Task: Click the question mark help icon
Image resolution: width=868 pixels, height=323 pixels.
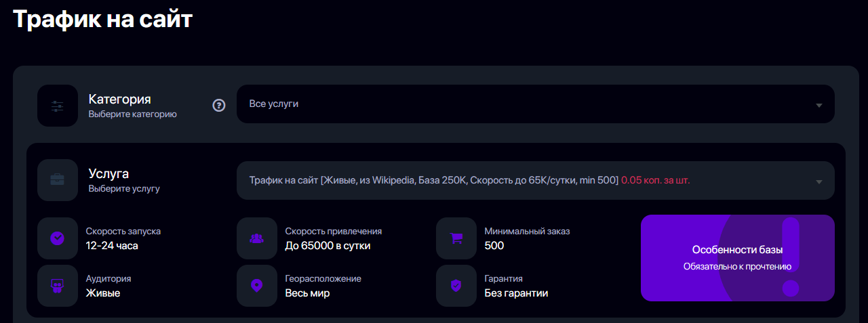Action: 219,105
